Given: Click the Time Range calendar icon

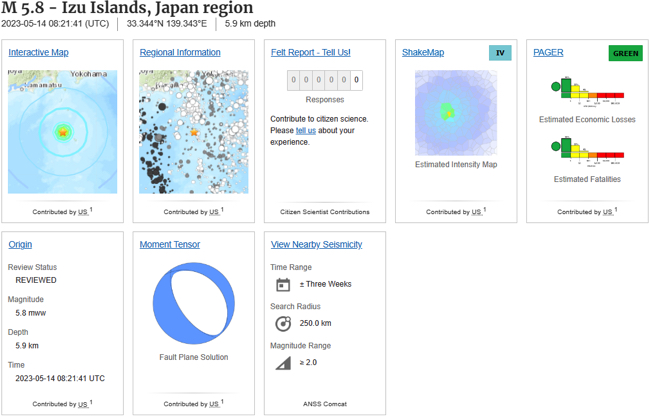Looking at the screenshot, I should click(283, 284).
